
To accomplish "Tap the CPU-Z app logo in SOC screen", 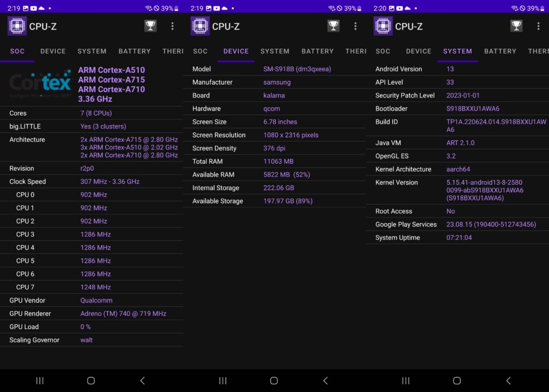I will click(17, 26).
